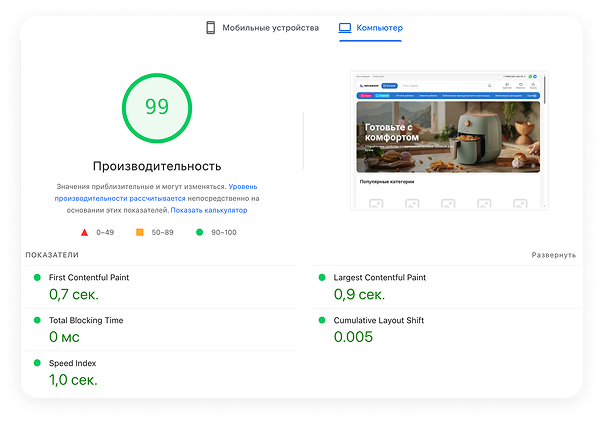Screen dimensions: 603x422
Task: Click Готовьте с комфортом banner in preview
Action: (x=448, y=137)
